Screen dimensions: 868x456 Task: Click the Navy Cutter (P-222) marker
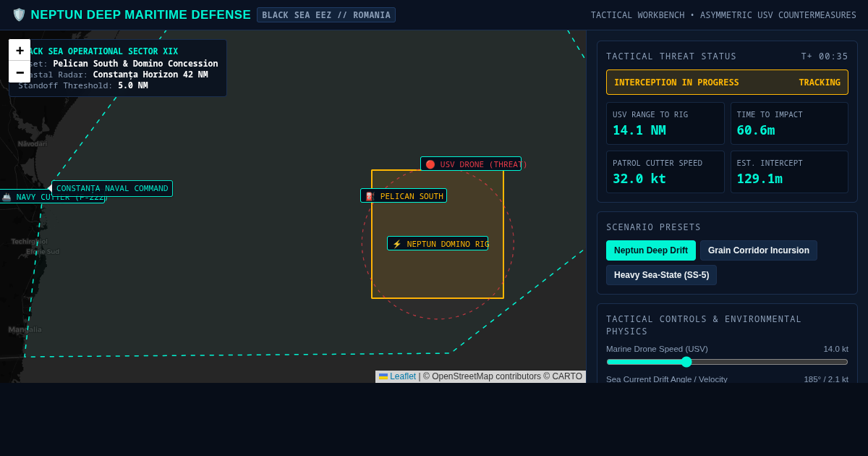click(52, 197)
